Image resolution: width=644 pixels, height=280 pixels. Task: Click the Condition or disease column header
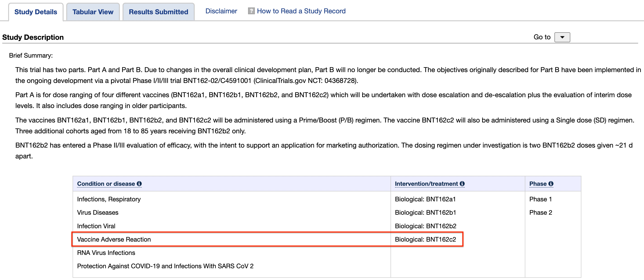click(106, 184)
